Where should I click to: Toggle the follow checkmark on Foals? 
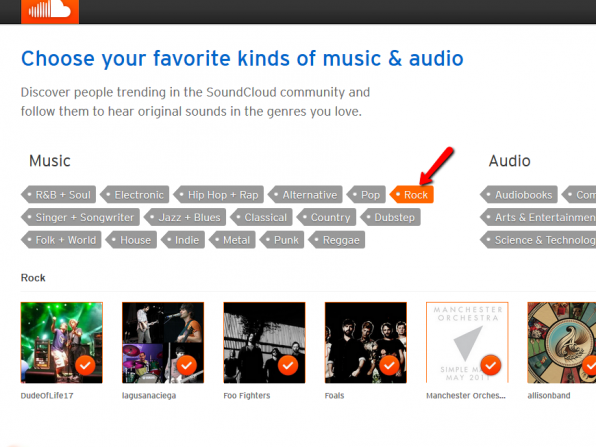click(x=389, y=365)
